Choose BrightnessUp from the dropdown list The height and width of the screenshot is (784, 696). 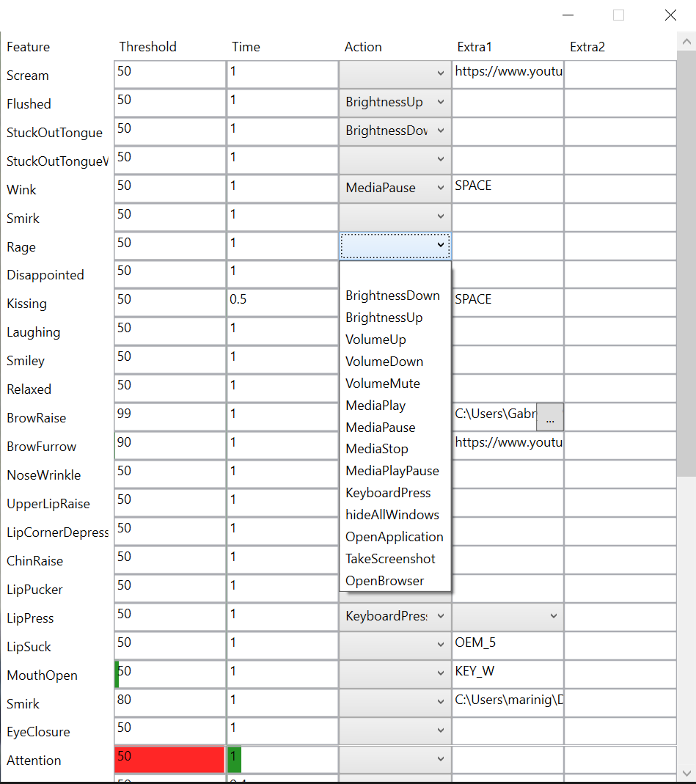(x=395, y=318)
